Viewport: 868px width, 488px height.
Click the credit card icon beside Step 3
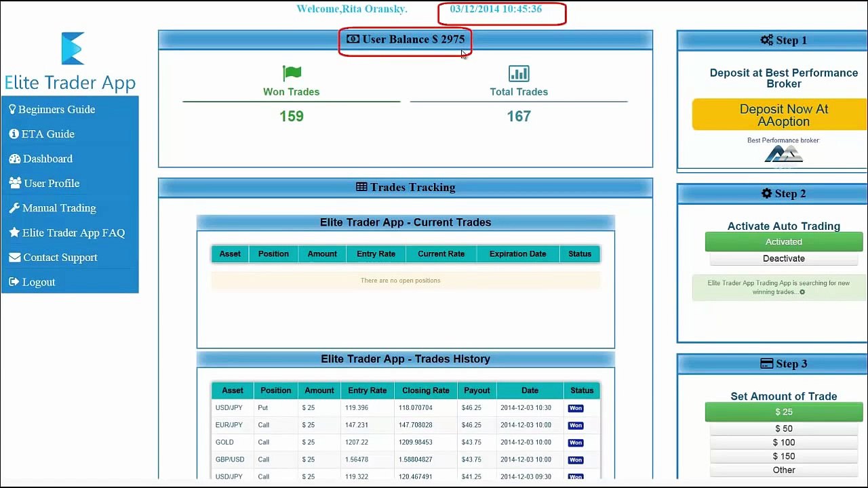click(x=767, y=364)
